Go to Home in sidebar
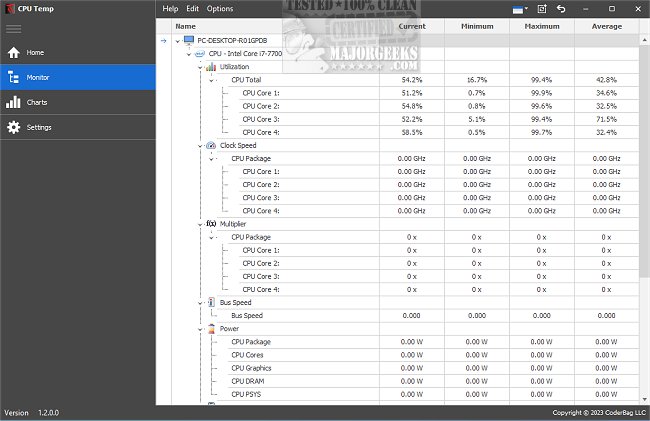 [78, 53]
